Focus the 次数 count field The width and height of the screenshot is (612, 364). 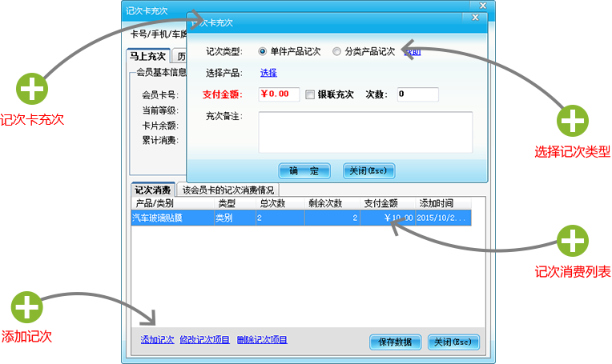coord(417,94)
